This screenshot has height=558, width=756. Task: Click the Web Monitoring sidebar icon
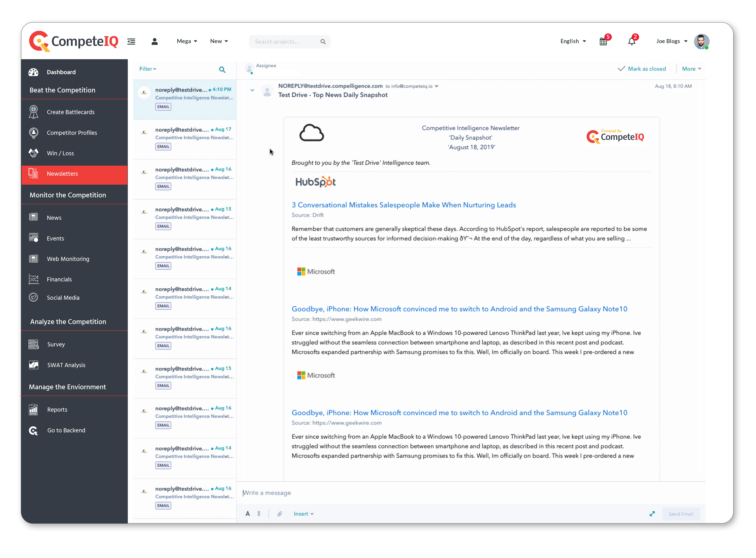coord(33,259)
